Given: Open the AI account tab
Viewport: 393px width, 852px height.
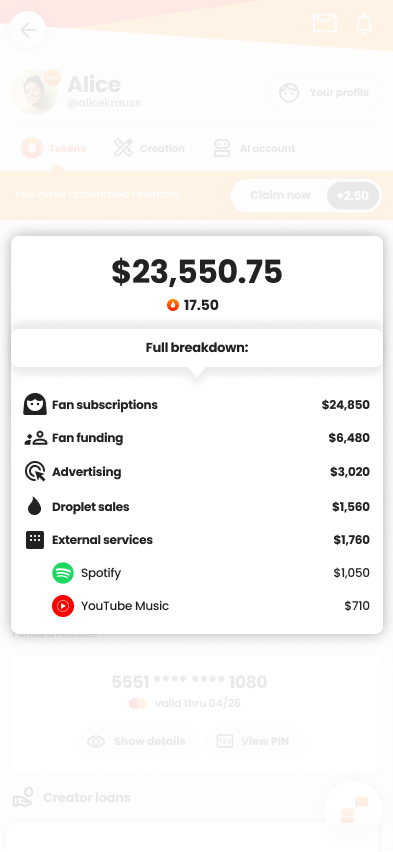Looking at the screenshot, I should click(x=254, y=148).
